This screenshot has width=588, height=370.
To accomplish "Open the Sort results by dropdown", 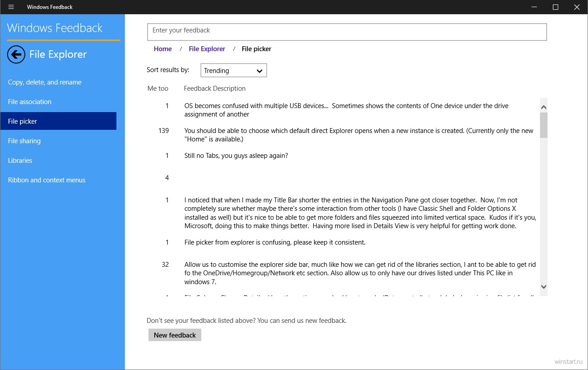I will click(x=234, y=71).
